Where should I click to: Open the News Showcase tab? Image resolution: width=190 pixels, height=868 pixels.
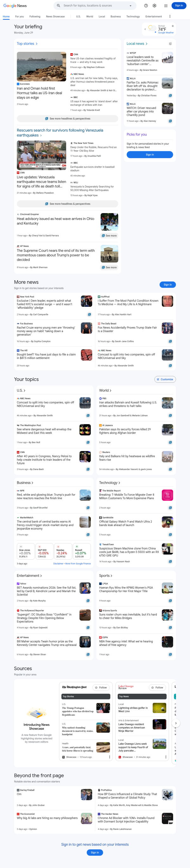[55, 16]
